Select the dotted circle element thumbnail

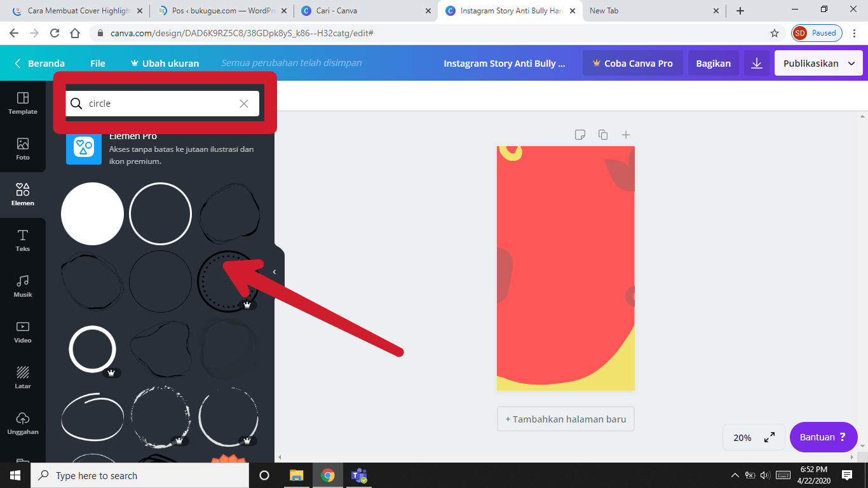click(229, 281)
